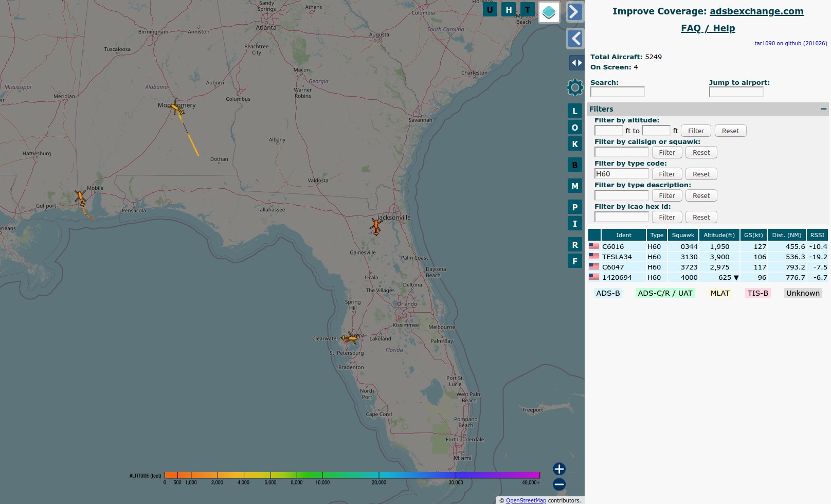Screen dimensions: 831x504
Task: Sort table by Ident column
Action: point(624,235)
